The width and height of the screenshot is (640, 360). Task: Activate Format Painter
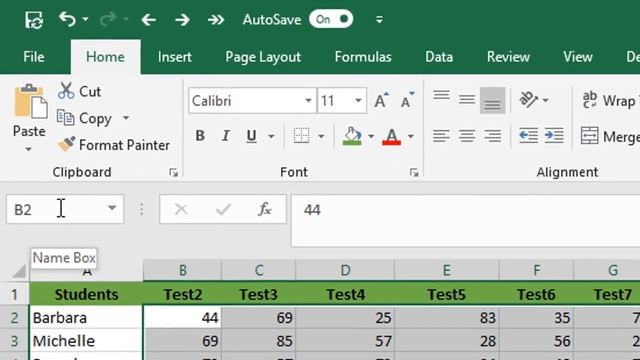coord(113,145)
